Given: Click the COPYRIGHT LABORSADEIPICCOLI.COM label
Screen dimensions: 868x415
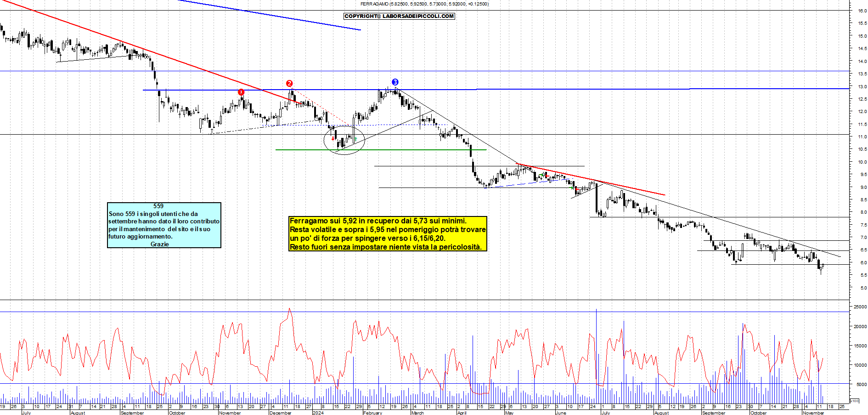Looking at the screenshot, I should (x=400, y=16).
